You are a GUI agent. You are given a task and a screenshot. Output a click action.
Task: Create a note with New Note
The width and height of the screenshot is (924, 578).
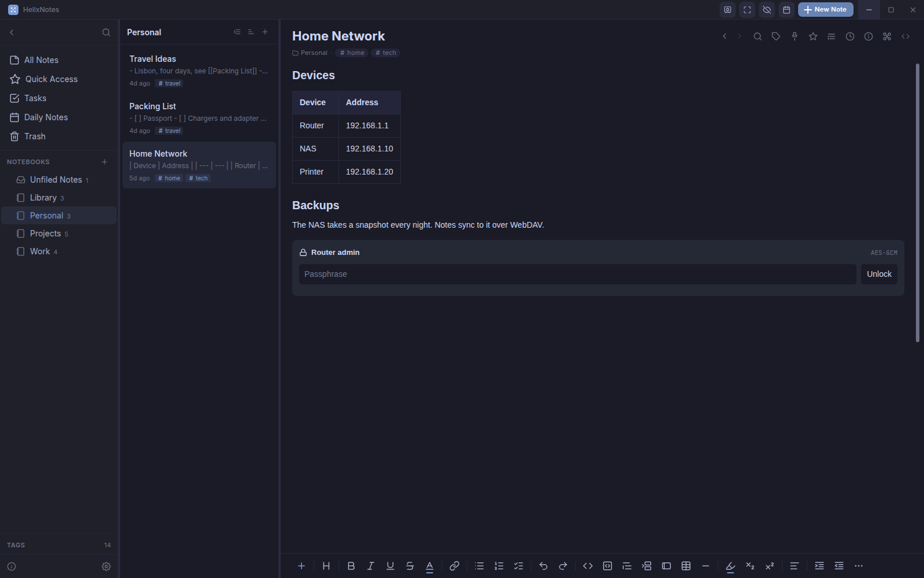(825, 10)
